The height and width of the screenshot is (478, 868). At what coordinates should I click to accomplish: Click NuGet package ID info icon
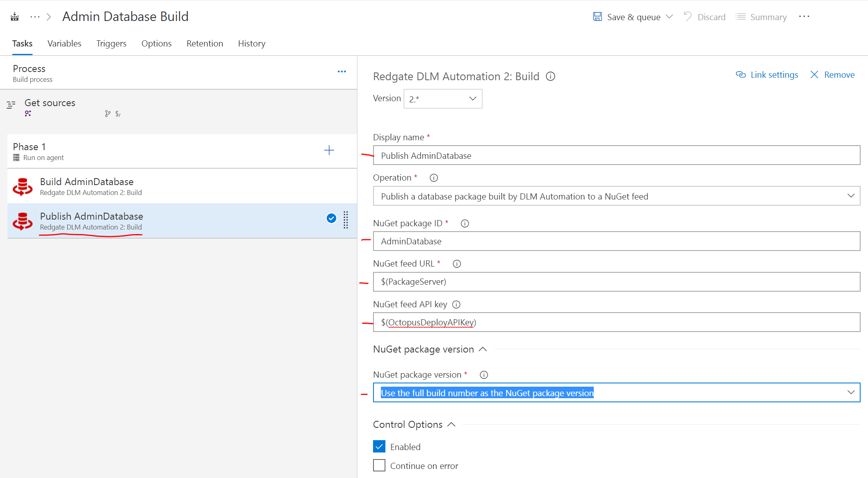[465, 223]
